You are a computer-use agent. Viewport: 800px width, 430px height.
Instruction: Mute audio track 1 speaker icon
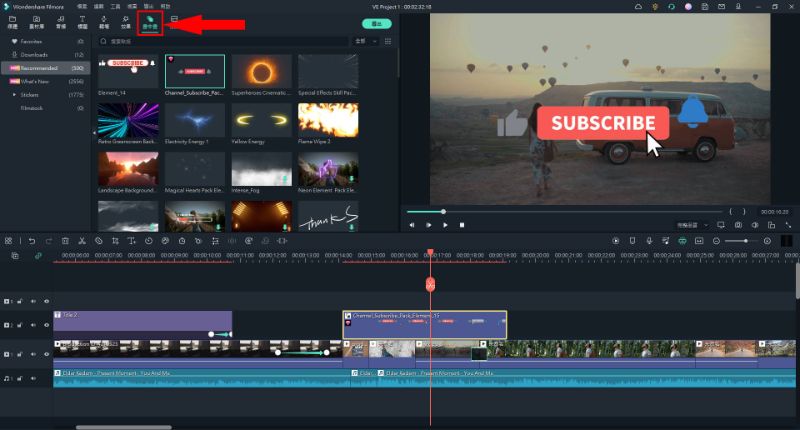pyautogui.click(x=33, y=378)
